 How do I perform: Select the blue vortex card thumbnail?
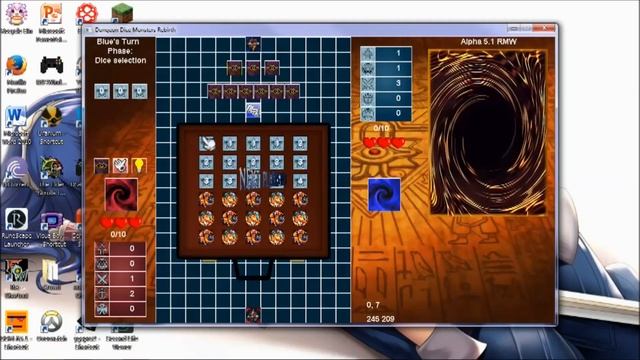(384, 195)
